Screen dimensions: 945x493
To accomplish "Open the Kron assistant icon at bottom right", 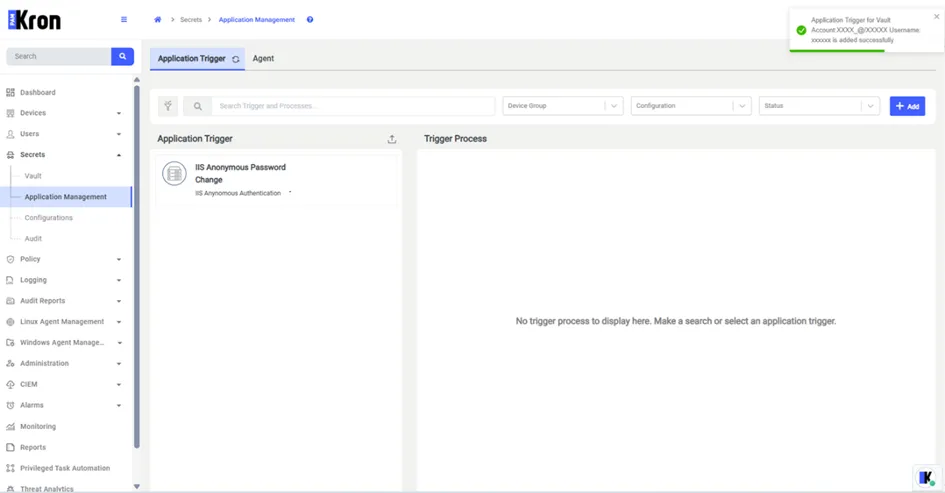I will (926, 478).
